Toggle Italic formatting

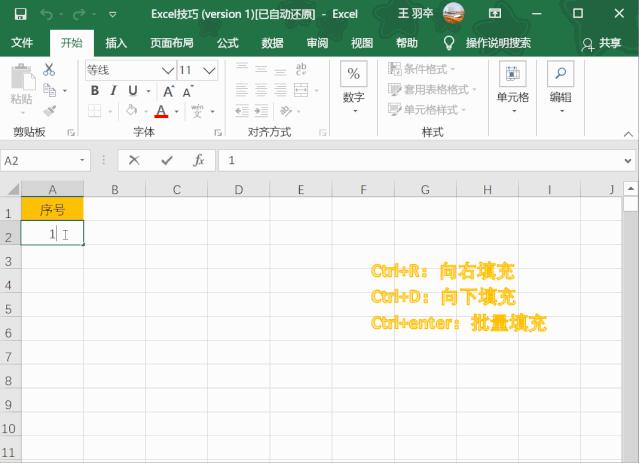[114, 90]
